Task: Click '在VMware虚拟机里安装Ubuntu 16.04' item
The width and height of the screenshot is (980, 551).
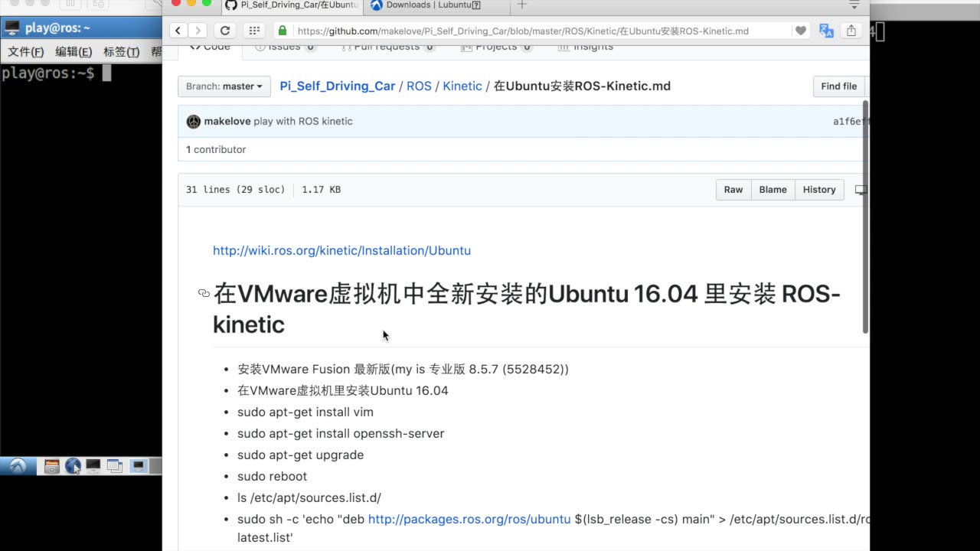Action: tap(343, 390)
